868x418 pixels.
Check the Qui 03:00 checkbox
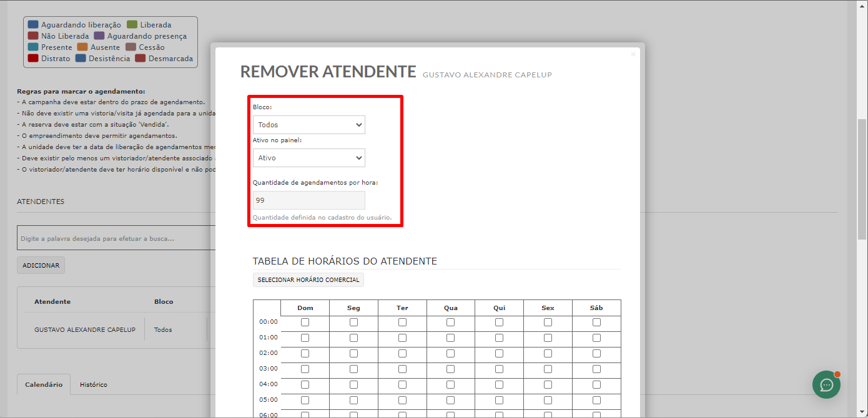[x=499, y=369]
